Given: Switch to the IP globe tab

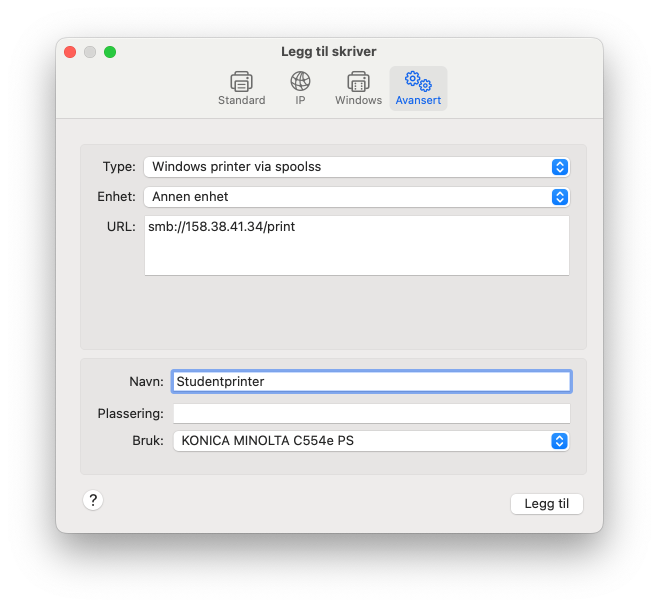Looking at the screenshot, I should (300, 88).
